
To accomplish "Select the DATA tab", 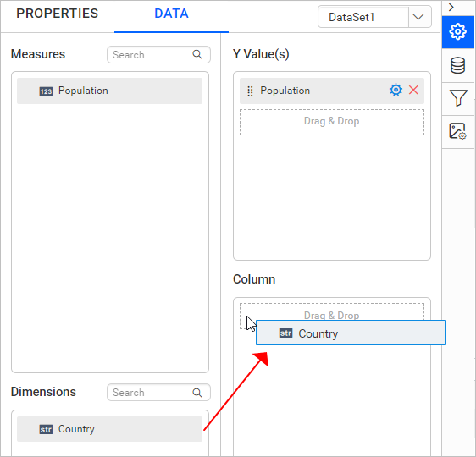I will pos(171,14).
